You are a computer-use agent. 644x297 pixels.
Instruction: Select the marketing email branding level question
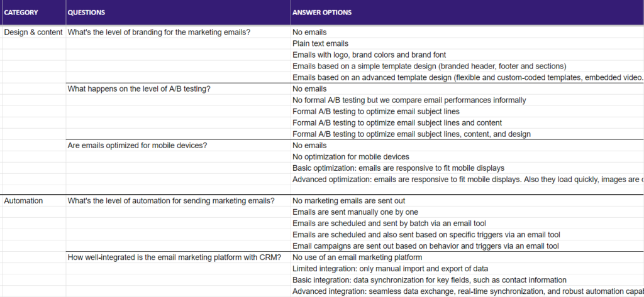click(158, 32)
